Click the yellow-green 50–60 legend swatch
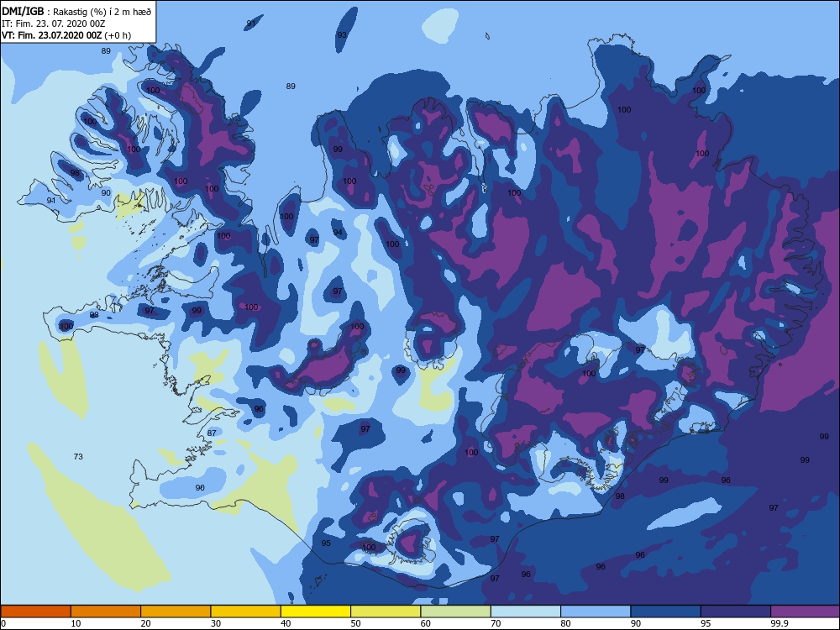The height and width of the screenshot is (630, 840). tap(386, 612)
